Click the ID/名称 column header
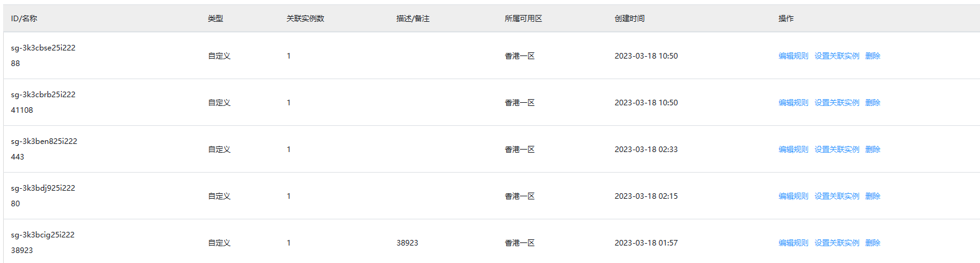The image size is (980, 263). click(24, 19)
